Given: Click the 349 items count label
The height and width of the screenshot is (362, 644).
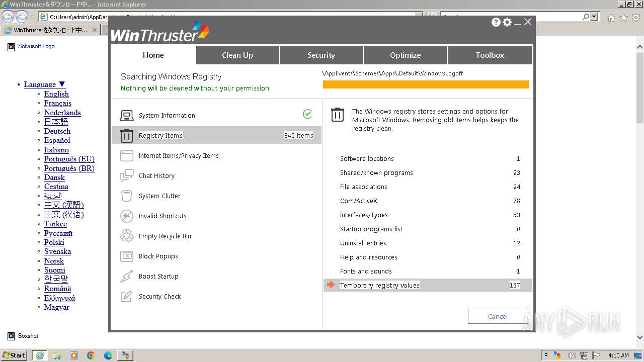Looking at the screenshot, I should [298, 135].
